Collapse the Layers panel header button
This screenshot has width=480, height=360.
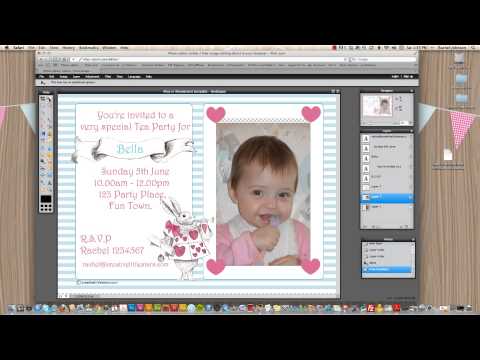coord(411,130)
